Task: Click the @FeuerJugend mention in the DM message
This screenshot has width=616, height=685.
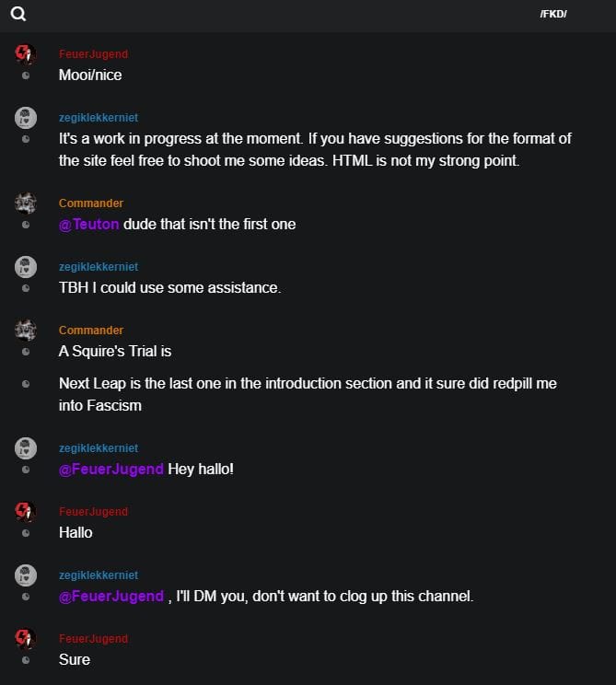Action: point(111,596)
